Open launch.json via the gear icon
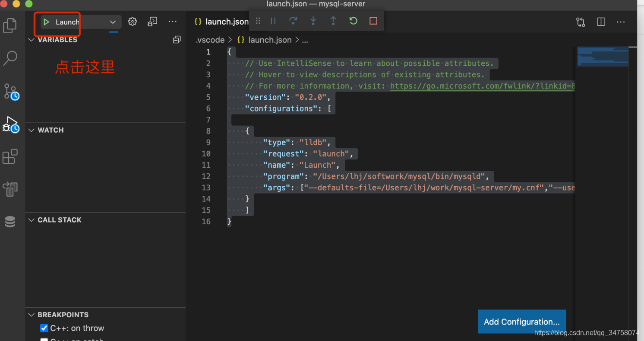Image resolution: width=644 pixels, height=341 pixels. pos(133,22)
